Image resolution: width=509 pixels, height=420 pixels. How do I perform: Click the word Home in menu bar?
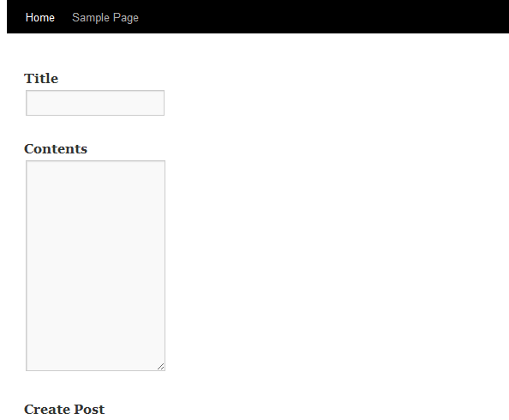click(40, 17)
